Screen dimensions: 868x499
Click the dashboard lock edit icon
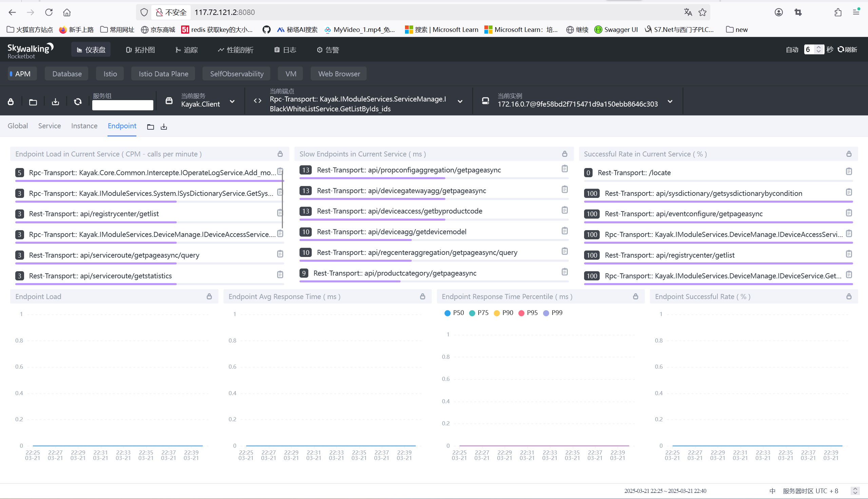point(11,102)
